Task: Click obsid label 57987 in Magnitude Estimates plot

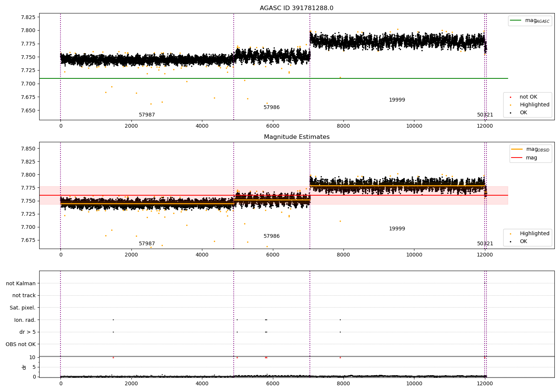Action: pos(147,244)
